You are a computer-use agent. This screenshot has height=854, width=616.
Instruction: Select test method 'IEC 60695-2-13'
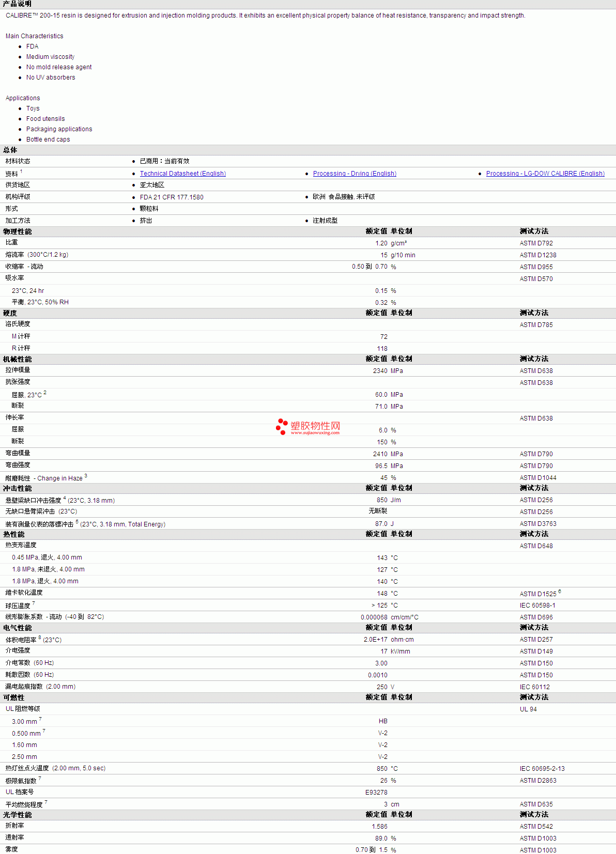coord(542,769)
